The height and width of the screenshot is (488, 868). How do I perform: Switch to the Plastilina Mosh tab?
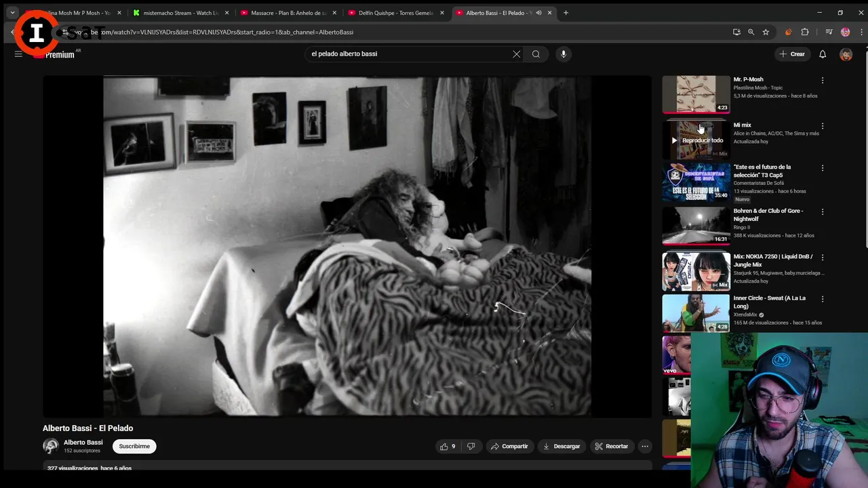73,12
